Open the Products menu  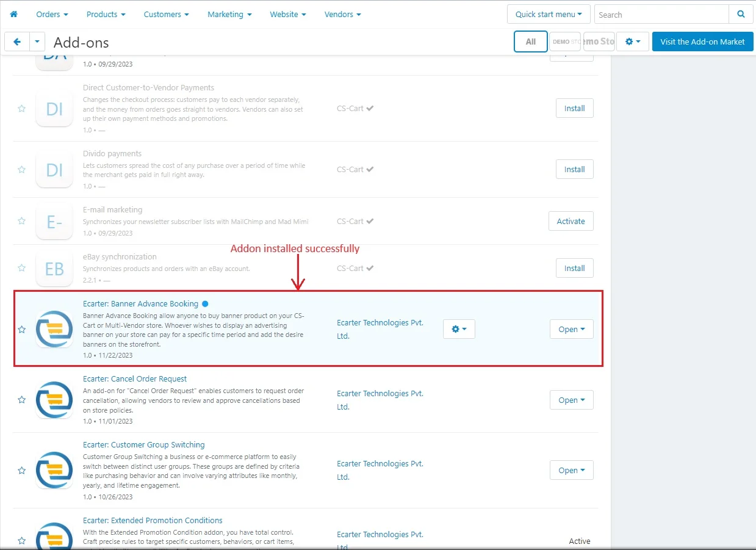(x=106, y=14)
